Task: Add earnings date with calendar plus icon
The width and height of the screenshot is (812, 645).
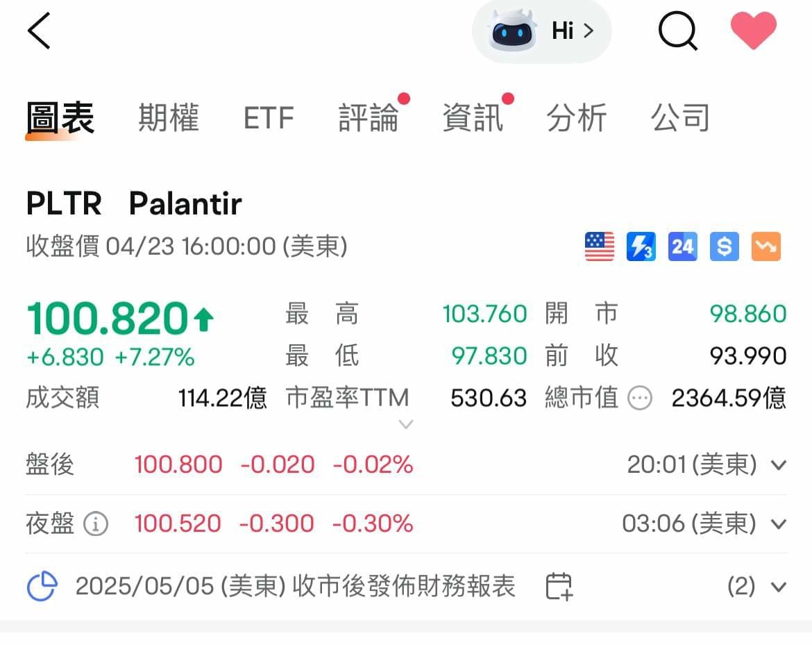Action: pos(559,587)
